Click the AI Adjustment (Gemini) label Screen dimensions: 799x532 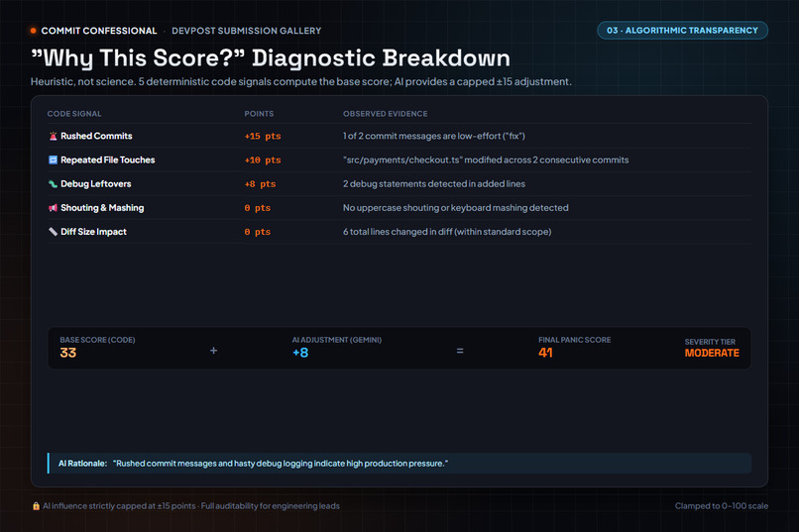(x=337, y=340)
